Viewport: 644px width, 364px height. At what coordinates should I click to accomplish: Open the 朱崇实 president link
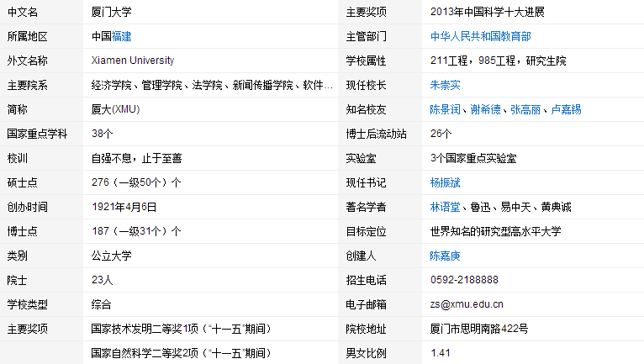tap(445, 85)
